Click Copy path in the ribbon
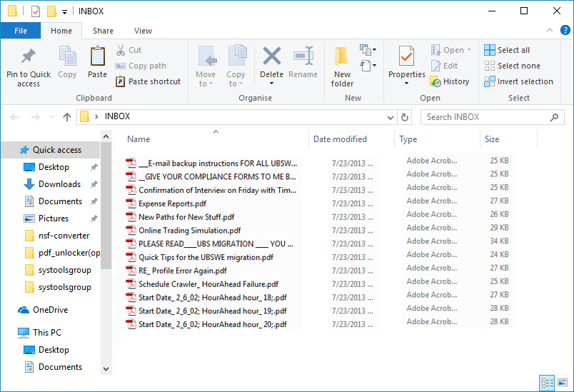Viewport: 574px width, 392px height. [141, 66]
